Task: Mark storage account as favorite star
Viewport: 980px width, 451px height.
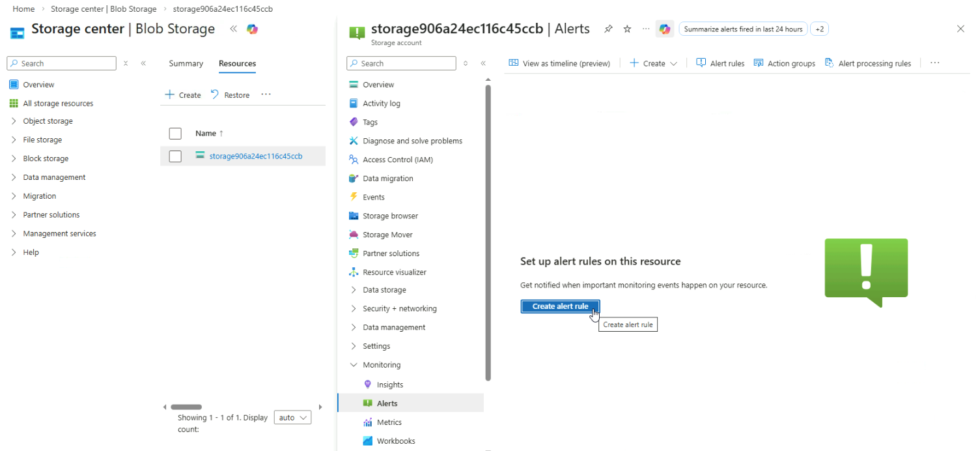Action: (x=627, y=29)
